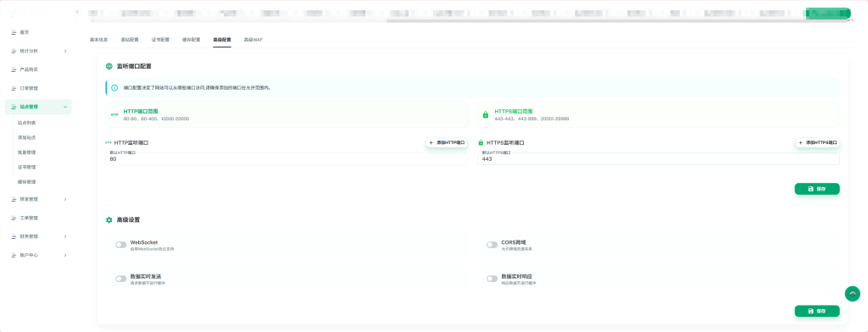Click the gear icon beside 高级设置
This screenshot has width=868, height=332.
pos(109,219)
